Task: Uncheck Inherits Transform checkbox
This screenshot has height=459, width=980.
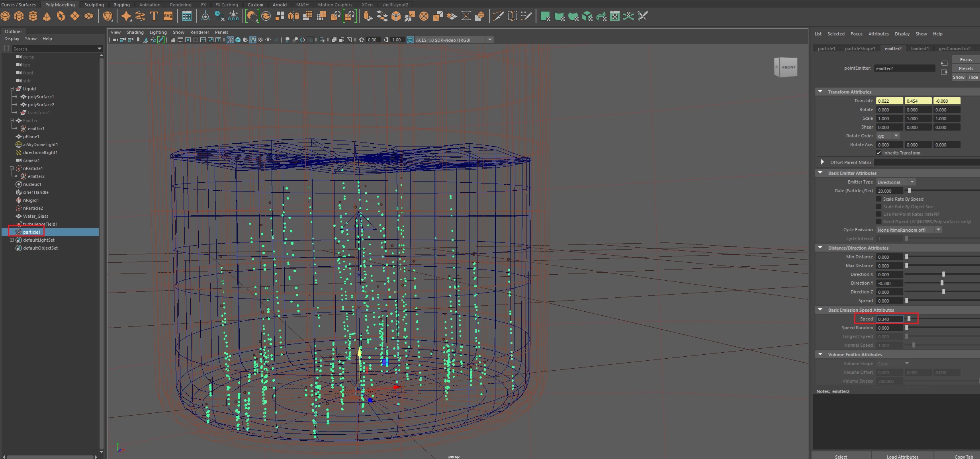Action: point(879,153)
